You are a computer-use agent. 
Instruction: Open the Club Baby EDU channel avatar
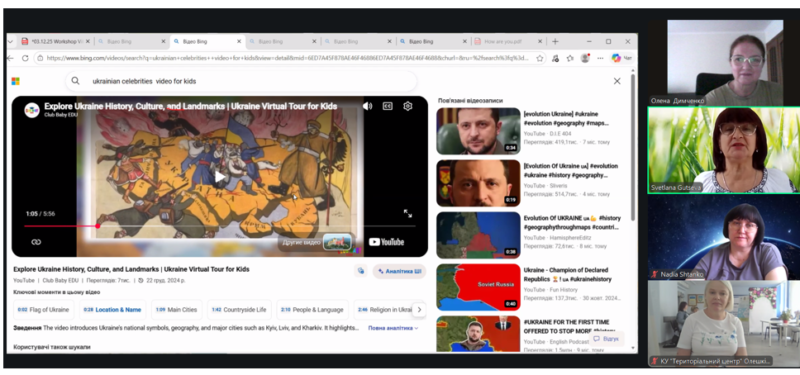pyautogui.click(x=32, y=109)
